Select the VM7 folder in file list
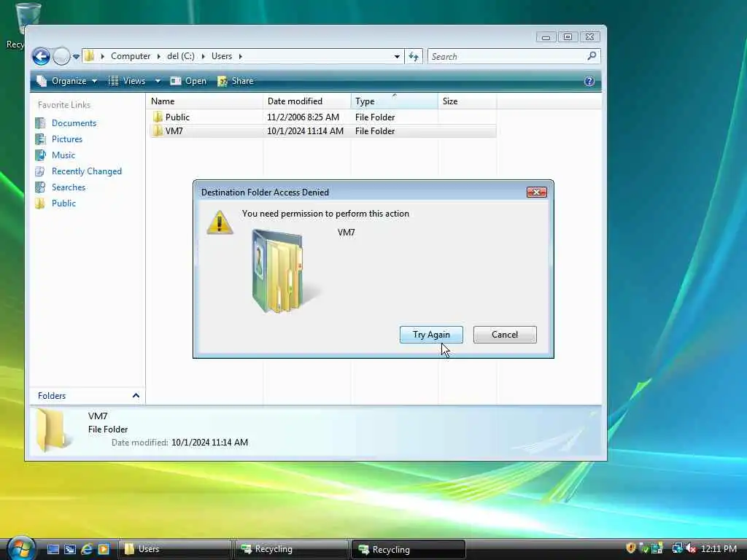Image resolution: width=747 pixels, height=560 pixels. pos(322,131)
